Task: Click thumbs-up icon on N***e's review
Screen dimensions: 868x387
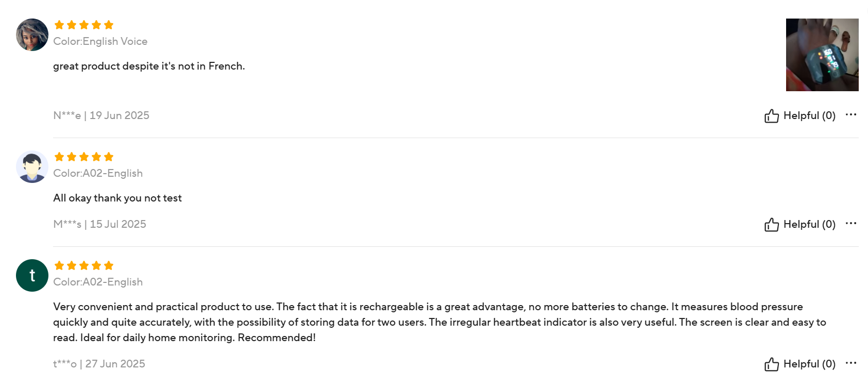Action: coord(771,116)
